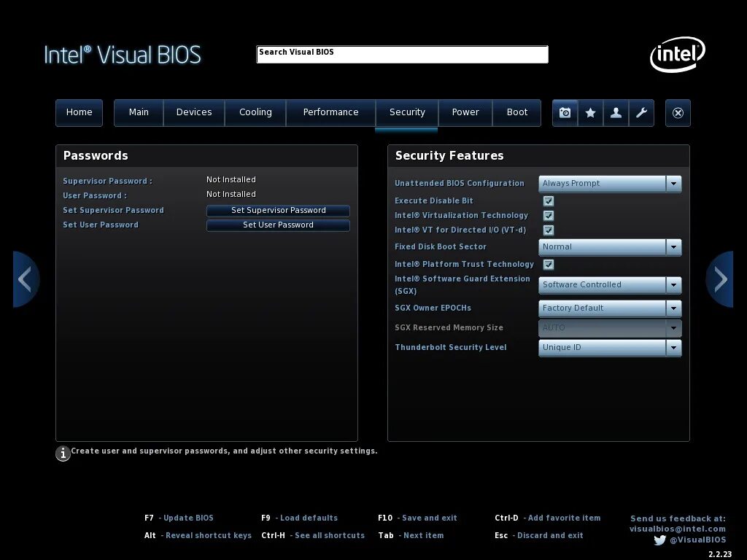Viewport: 747px width, 560px height.
Task: Click Ctrl-D Add favorite item shortcut
Action: (547, 518)
